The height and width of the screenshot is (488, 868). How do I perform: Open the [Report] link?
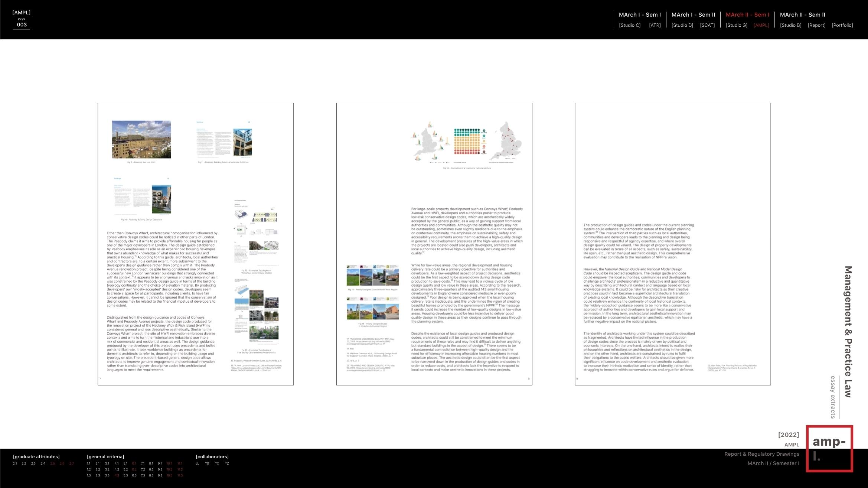(x=816, y=25)
